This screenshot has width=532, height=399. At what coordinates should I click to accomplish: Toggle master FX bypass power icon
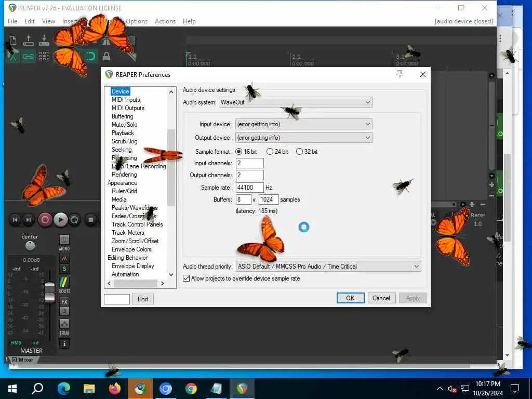[x=64, y=311]
